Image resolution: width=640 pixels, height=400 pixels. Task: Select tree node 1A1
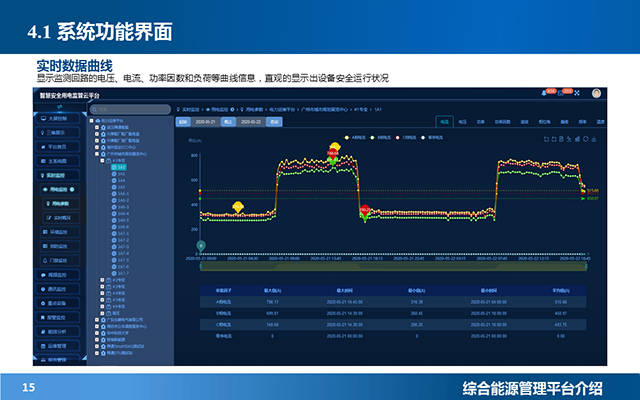(x=119, y=167)
